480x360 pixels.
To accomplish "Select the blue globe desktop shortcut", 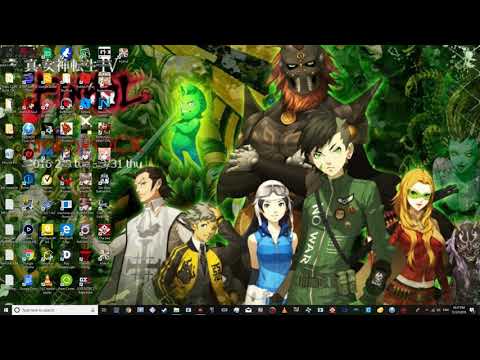I will click(28, 128).
